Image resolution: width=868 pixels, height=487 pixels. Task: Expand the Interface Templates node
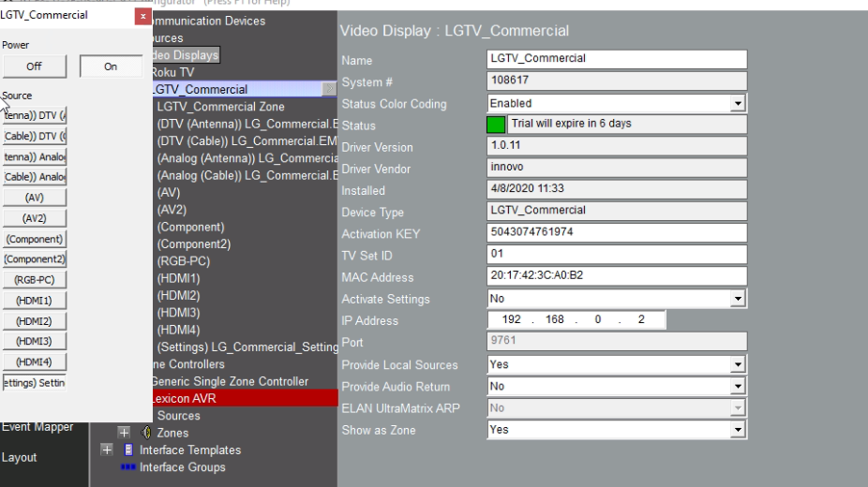[x=107, y=450]
